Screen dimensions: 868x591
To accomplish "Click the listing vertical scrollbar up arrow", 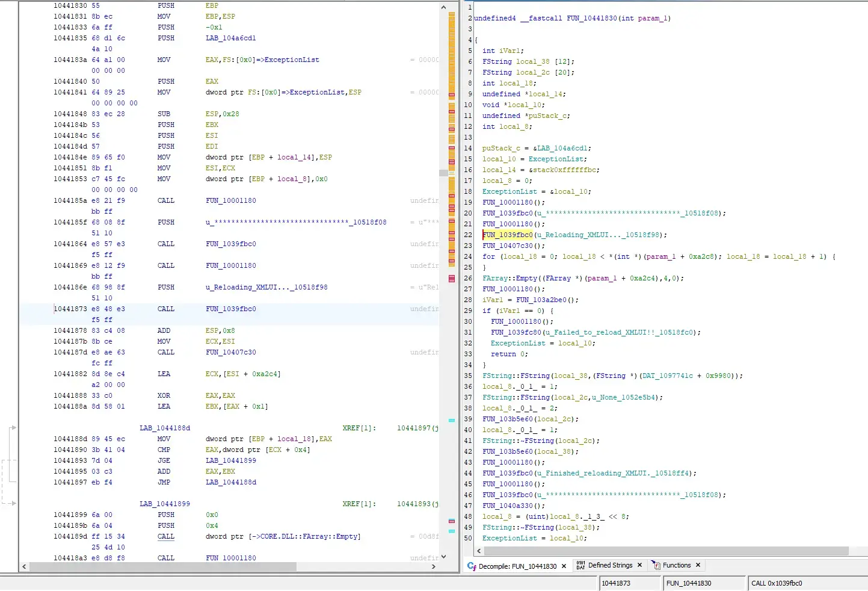I will tap(444, 7).
